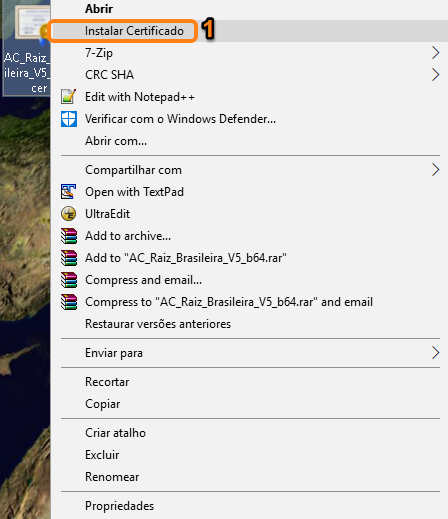The height and width of the screenshot is (519, 448).
Task: Expand the 7-Zip submenu arrow
Action: click(x=435, y=53)
